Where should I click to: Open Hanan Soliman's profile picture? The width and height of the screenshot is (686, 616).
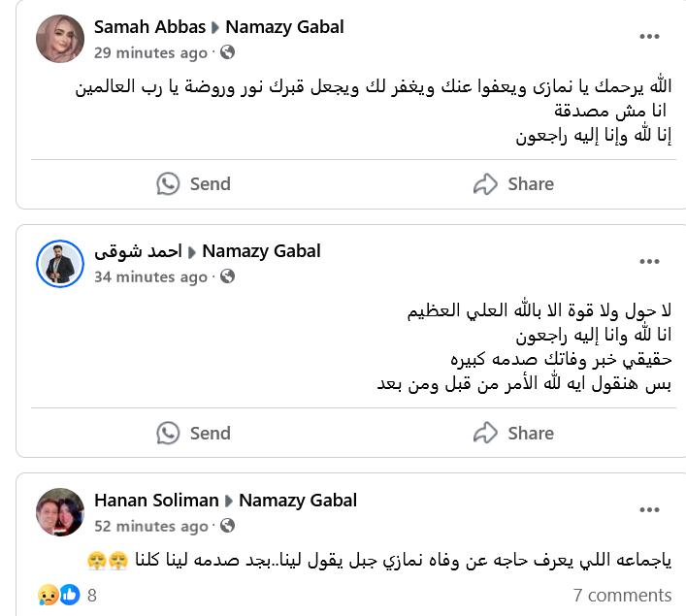coord(60,511)
